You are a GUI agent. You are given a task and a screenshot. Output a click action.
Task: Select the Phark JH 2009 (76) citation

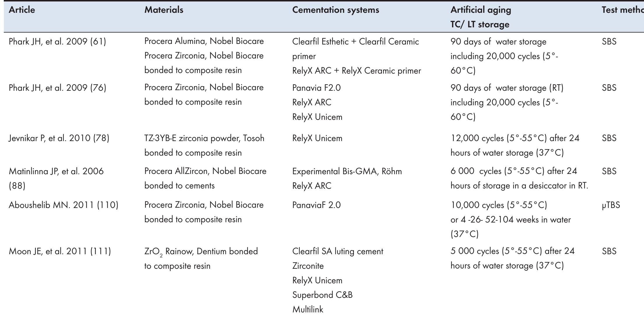[57, 88]
